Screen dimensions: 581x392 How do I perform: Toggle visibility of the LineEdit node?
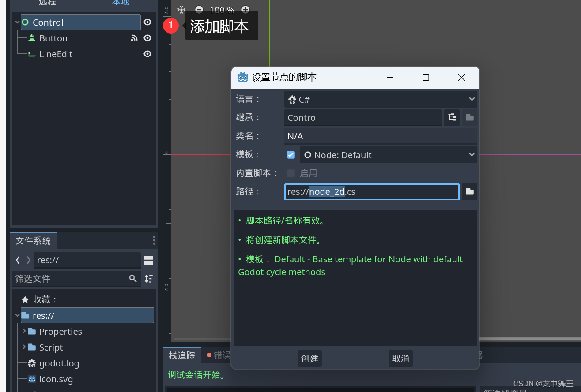pyautogui.click(x=147, y=54)
